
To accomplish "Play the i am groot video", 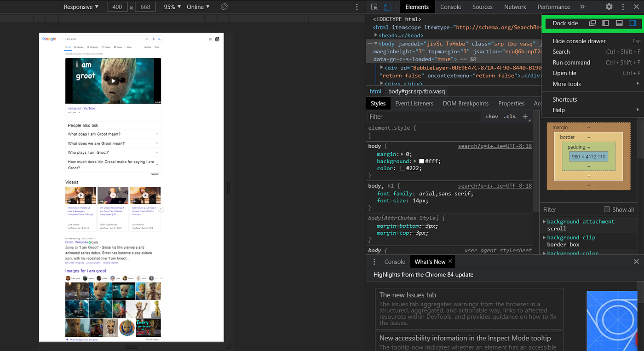I will pos(113,81).
